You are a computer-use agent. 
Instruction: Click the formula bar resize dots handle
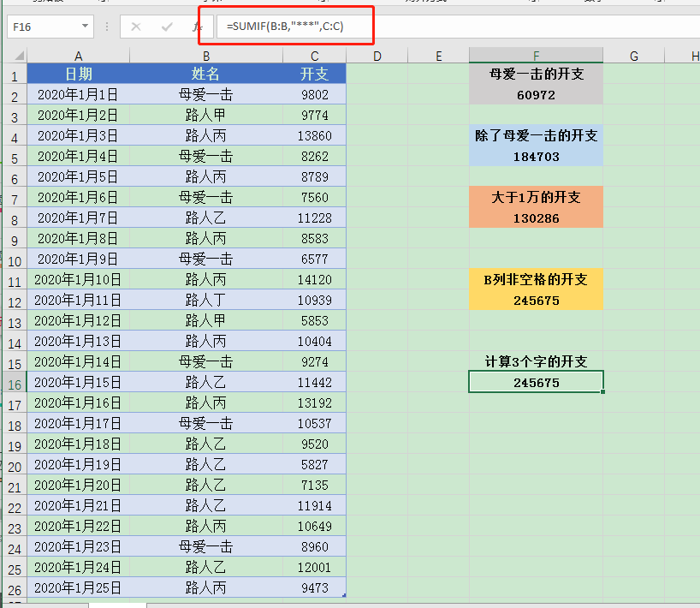click(107, 27)
